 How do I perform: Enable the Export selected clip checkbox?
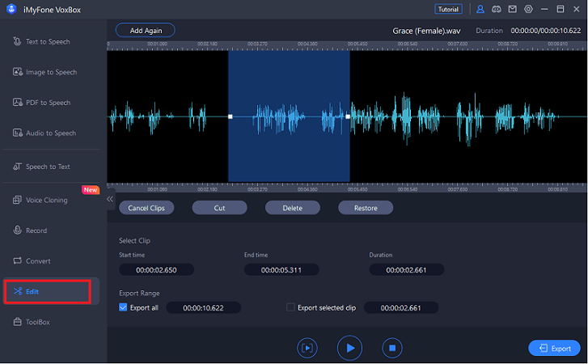pos(290,307)
